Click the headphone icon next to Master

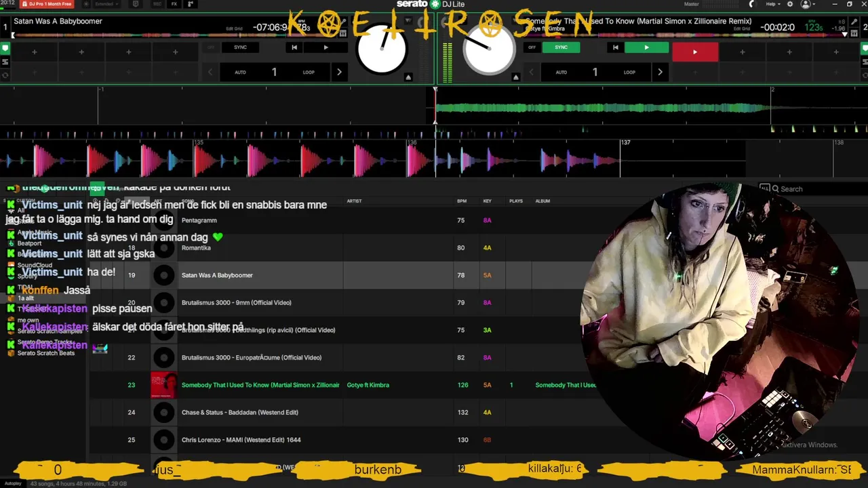[x=751, y=4]
